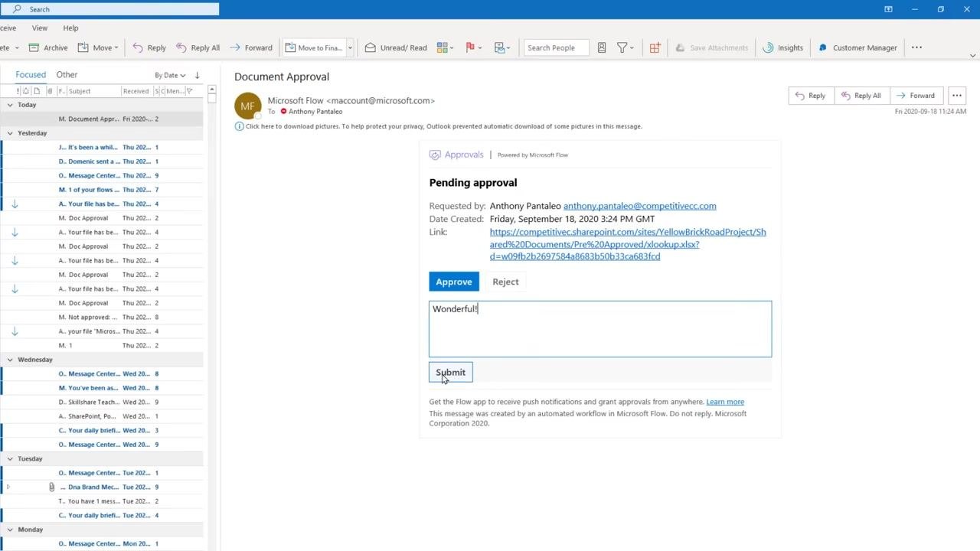
Task: Click the Learn more link
Action: tap(725, 402)
